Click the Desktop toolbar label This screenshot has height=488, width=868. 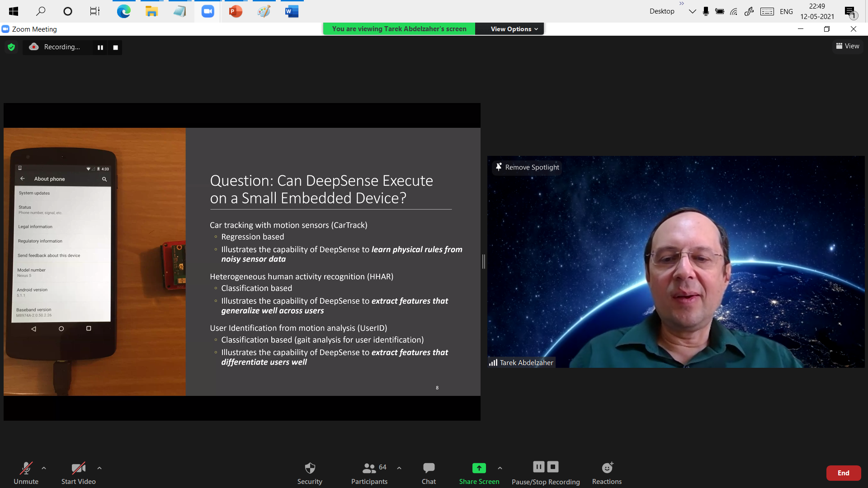(662, 11)
